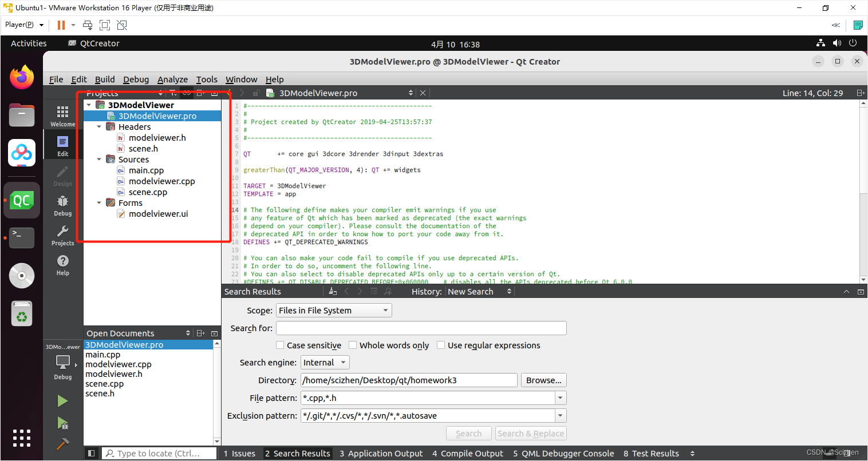Open Ubuntu volume indicator

[x=837, y=43]
